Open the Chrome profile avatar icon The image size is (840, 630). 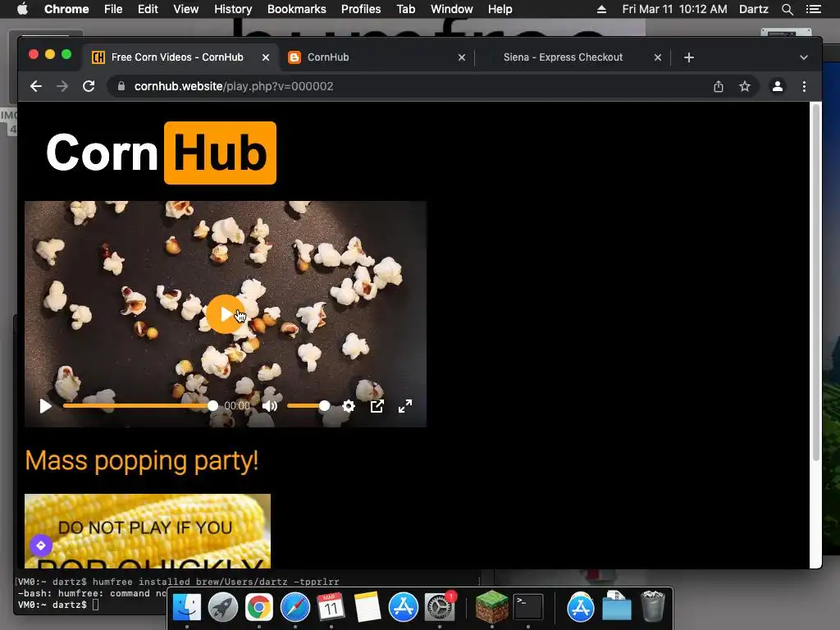(x=778, y=86)
